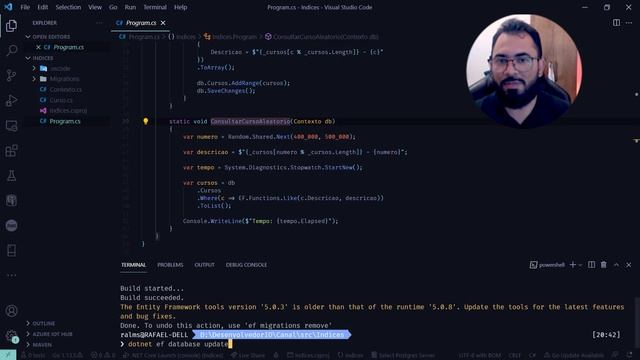Image resolution: width=640 pixels, height=360 pixels.
Task: Open the Extensions view
Action: tap(11, 151)
